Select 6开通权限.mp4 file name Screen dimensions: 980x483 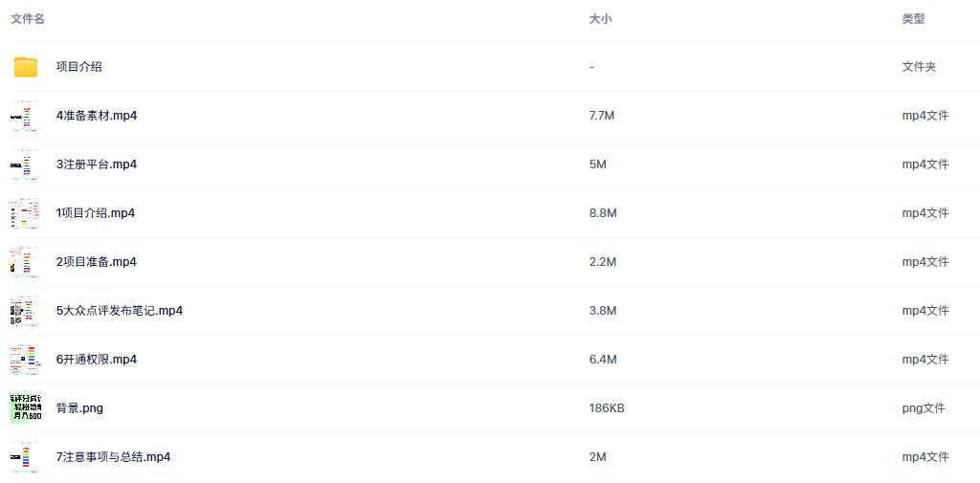(x=97, y=360)
